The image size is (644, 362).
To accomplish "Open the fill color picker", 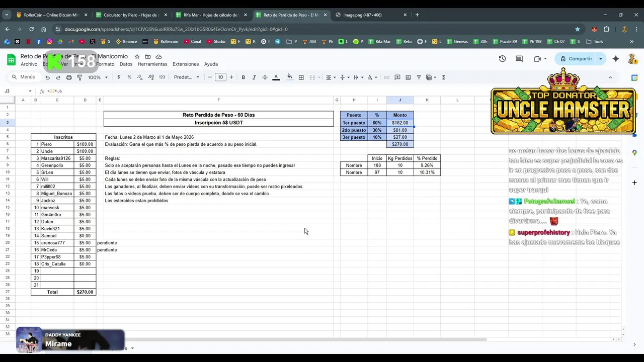I will pyautogui.click(x=289, y=77).
